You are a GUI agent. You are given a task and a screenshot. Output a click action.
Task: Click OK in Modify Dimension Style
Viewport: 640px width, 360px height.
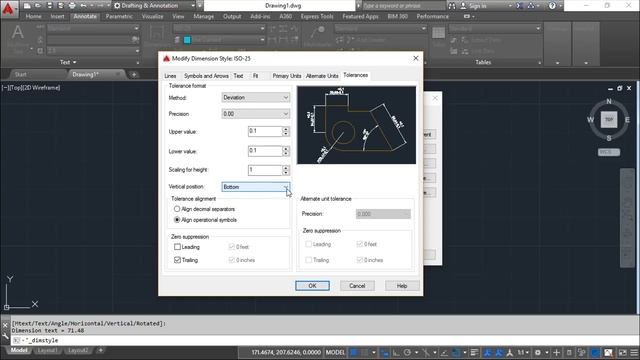coord(312,286)
